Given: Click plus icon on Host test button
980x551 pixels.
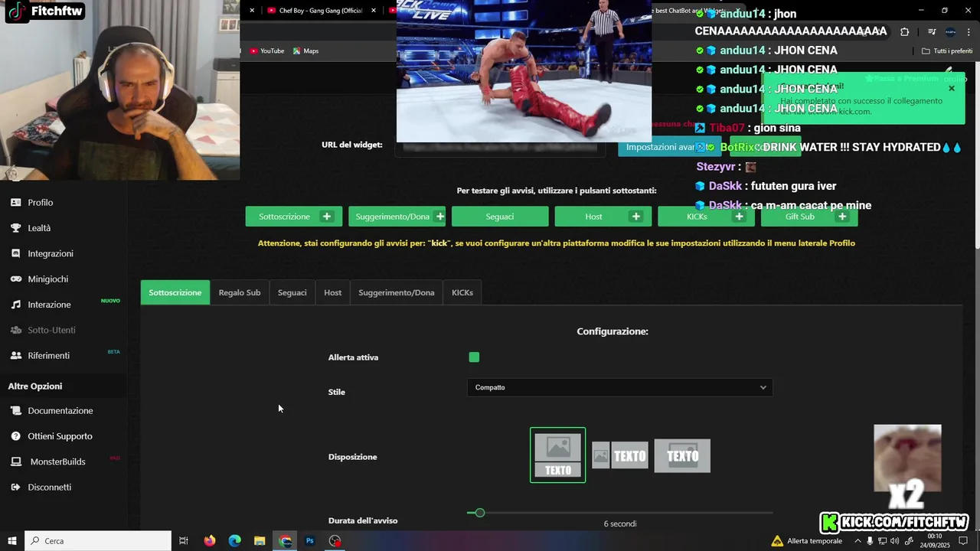Looking at the screenshot, I should click(x=636, y=217).
